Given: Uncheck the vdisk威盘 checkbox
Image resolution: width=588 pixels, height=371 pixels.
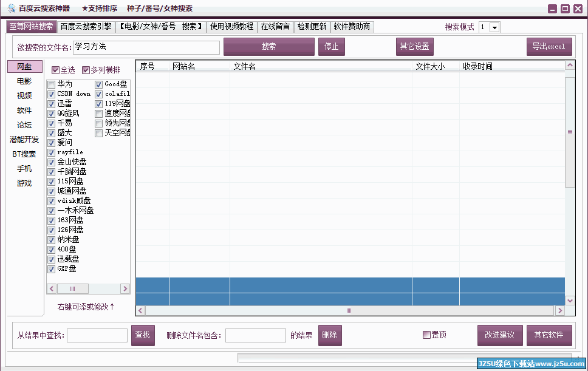Looking at the screenshot, I should [52, 201].
